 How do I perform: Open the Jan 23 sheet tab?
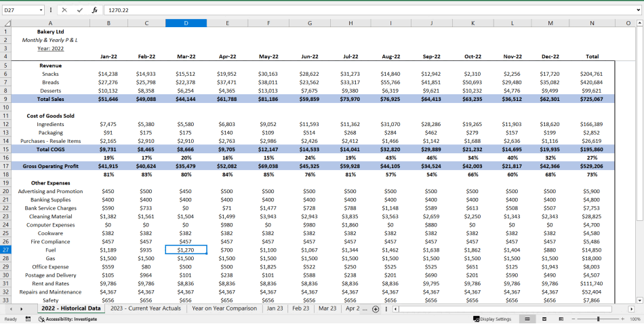[275, 308]
